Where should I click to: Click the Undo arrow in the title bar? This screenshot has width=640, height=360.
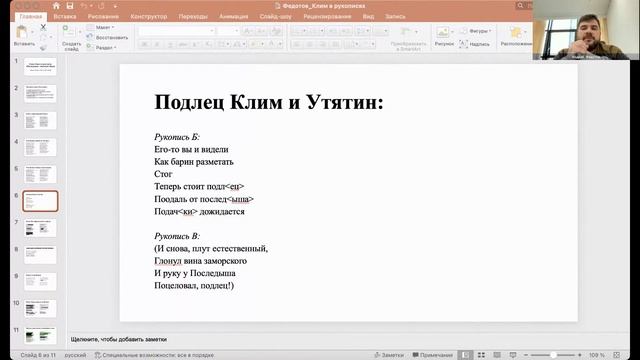click(x=84, y=6)
